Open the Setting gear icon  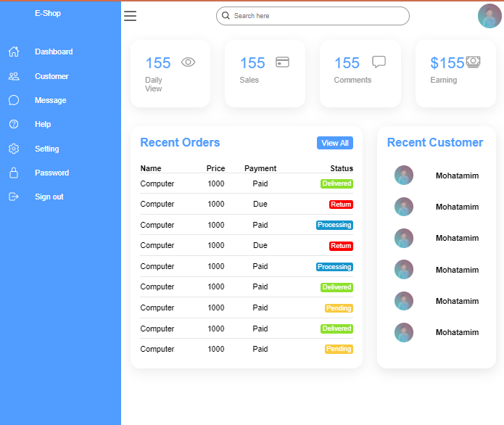click(x=14, y=149)
